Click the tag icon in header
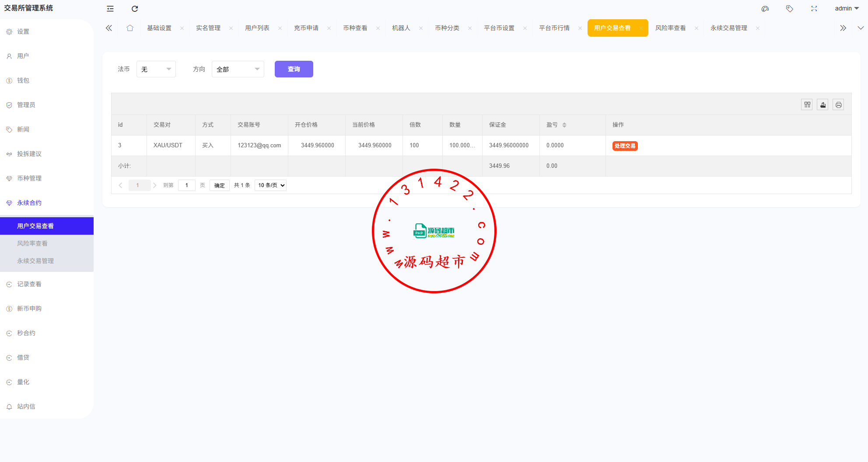 [790, 9]
